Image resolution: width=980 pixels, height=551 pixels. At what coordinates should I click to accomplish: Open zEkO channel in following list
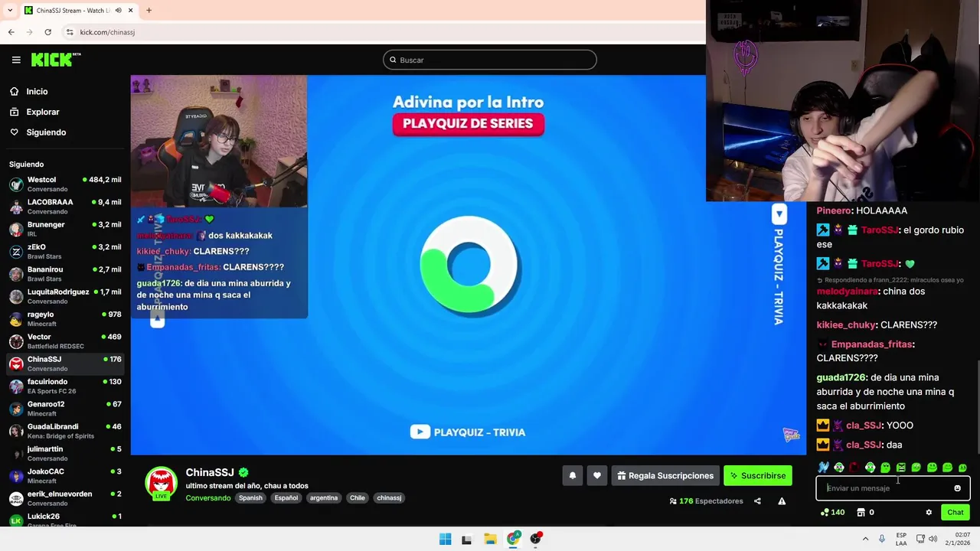[65, 251]
